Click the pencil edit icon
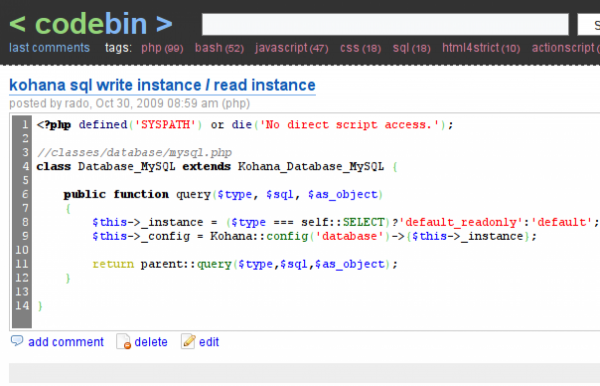 (x=188, y=341)
